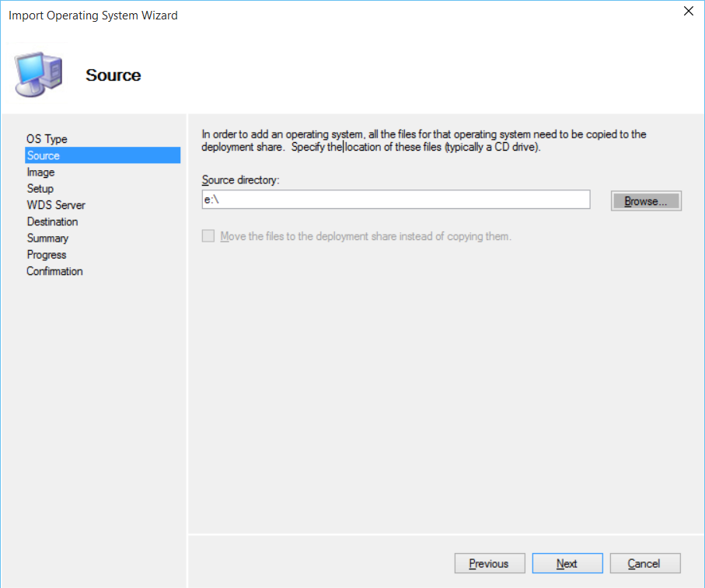Click the bold Source page heading
The width and height of the screenshot is (705, 588).
[x=113, y=75]
